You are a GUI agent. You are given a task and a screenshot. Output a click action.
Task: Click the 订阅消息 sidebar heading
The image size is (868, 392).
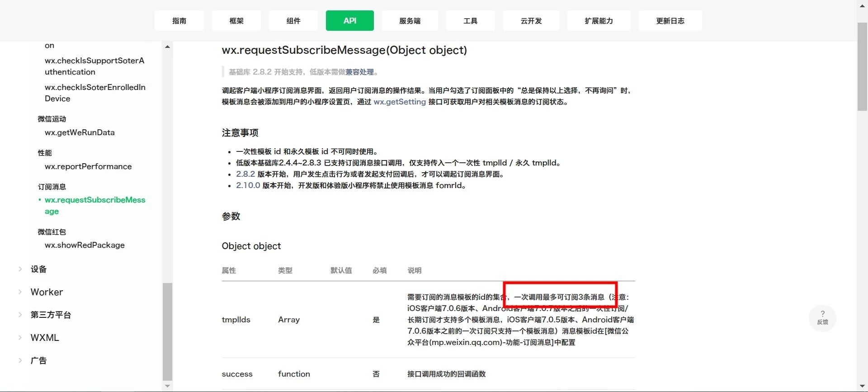[x=52, y=187]
